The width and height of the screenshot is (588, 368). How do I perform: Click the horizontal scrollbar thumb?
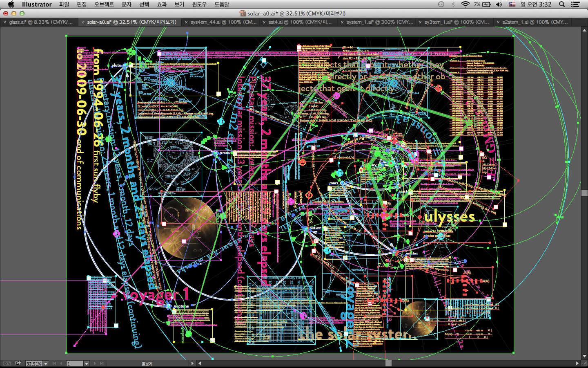(388, 364)
